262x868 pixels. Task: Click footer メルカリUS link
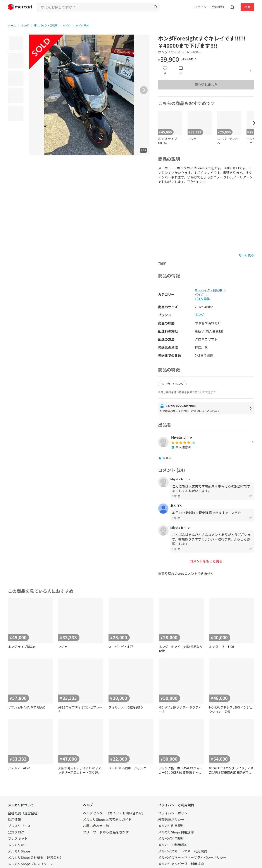point(16,845)
